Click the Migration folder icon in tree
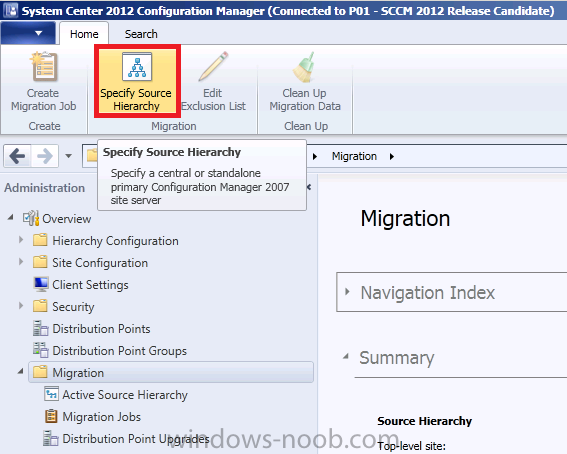The image size is (567, 454). pos(40,372)
